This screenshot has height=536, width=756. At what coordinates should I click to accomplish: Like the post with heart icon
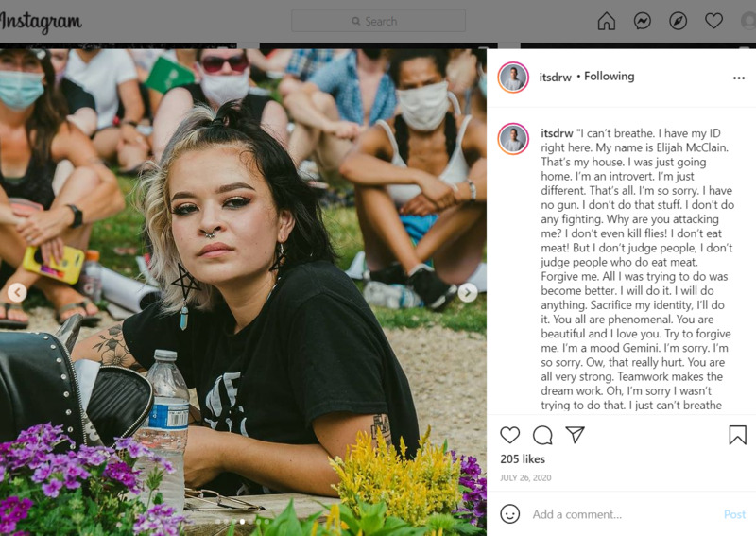pos(509,435)
